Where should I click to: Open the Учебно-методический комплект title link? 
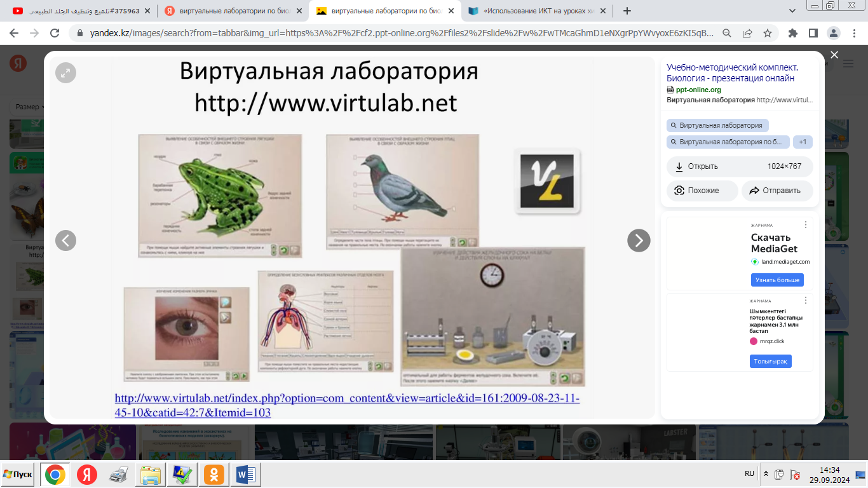732,73
